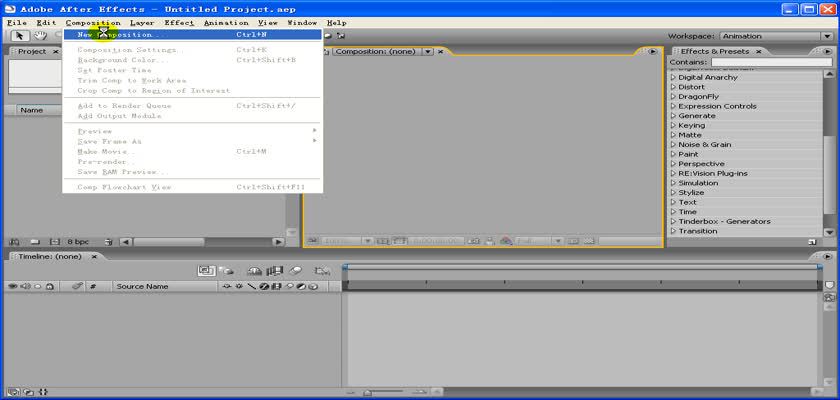The image size is (840, 400).
Task: Click the Shy switch column icon
Action: 226,286
